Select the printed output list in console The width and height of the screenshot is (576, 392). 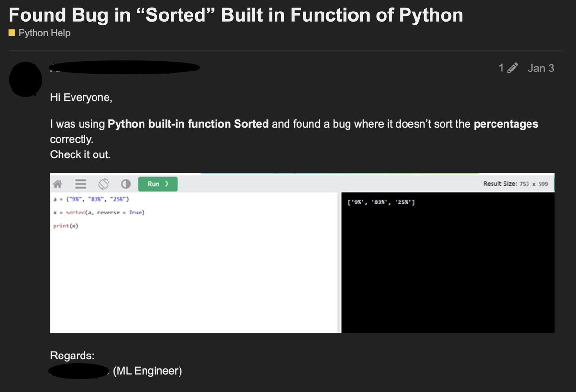point(381,202)
